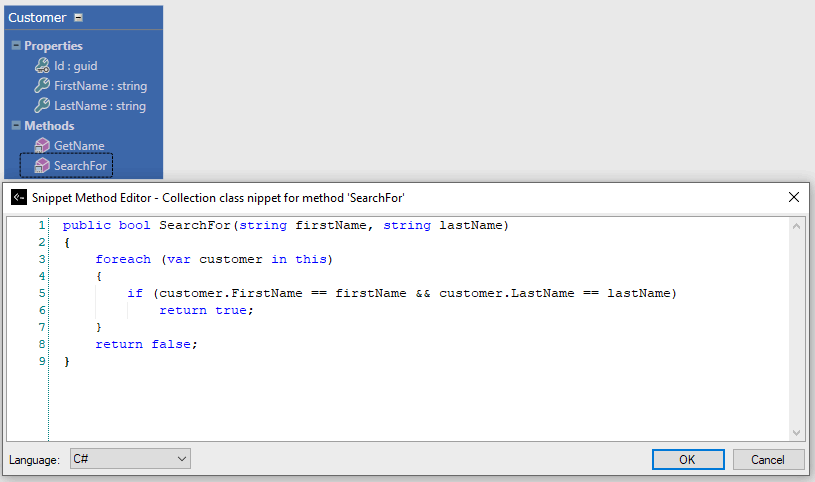This screenshot has height=482, width=815.
Task: Click the Snippet Method Editor title bar icon
Action: coord(18,197)
